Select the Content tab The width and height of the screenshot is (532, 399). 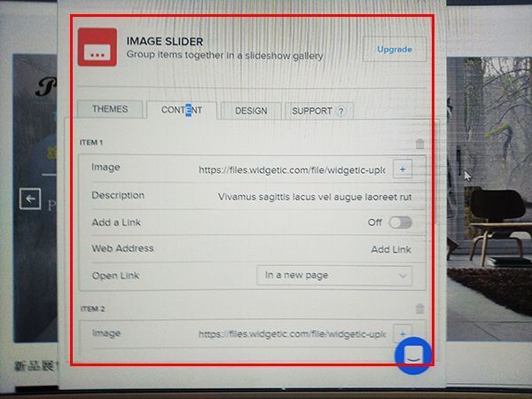pos(181,111)
